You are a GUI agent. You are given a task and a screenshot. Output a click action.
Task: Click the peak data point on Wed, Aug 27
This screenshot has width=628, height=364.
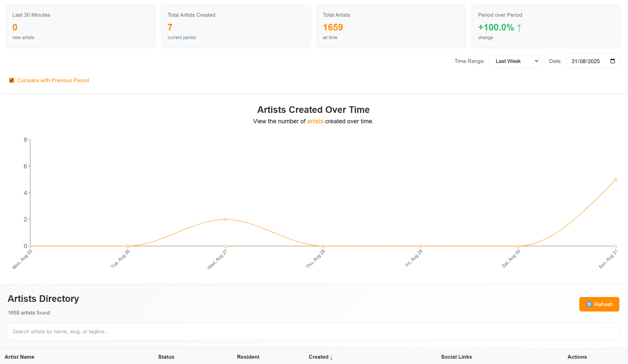225,219
